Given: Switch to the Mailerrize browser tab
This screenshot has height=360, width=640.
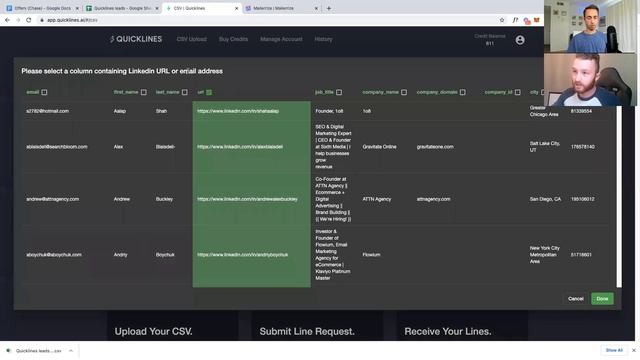Looking at the screenshot, I should [281, 8].
